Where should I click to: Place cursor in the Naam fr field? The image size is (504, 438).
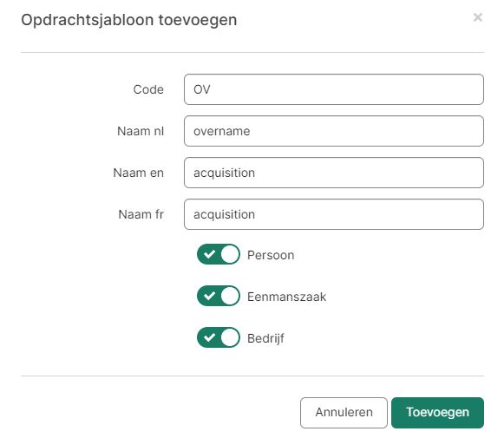(x=334, y=214)
